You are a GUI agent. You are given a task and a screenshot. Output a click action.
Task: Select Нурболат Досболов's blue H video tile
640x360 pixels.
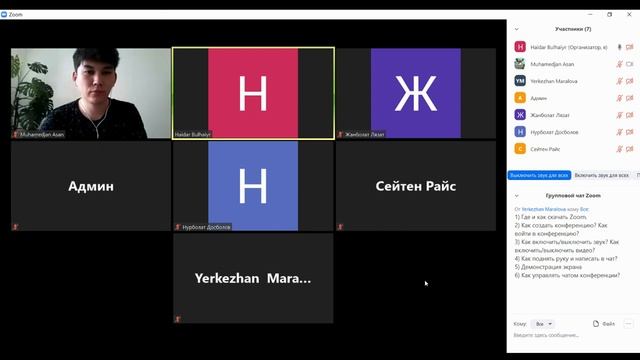253,186
